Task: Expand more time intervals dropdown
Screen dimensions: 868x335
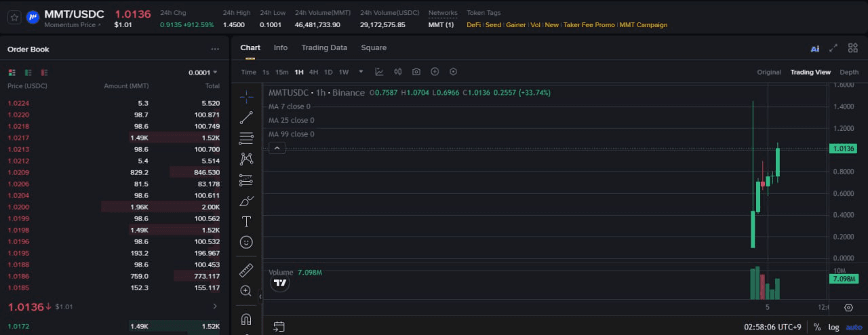Action: pos(361,72)
